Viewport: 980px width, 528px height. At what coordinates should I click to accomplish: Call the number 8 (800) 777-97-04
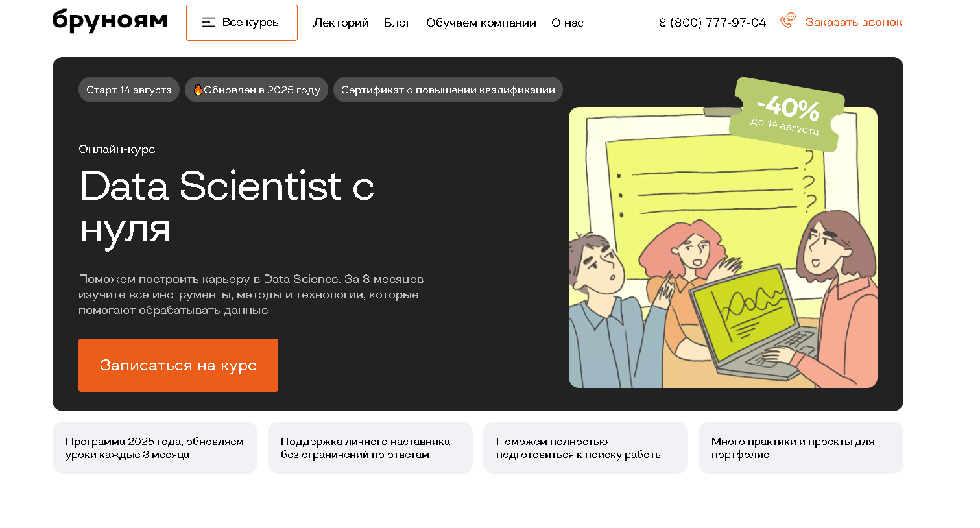coord(712,23)
